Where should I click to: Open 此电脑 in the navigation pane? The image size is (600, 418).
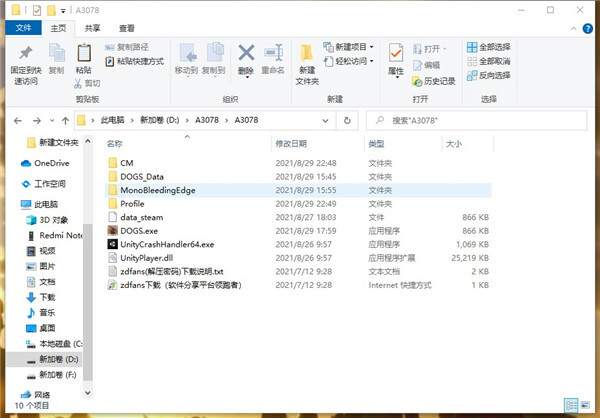pos(40,204)
